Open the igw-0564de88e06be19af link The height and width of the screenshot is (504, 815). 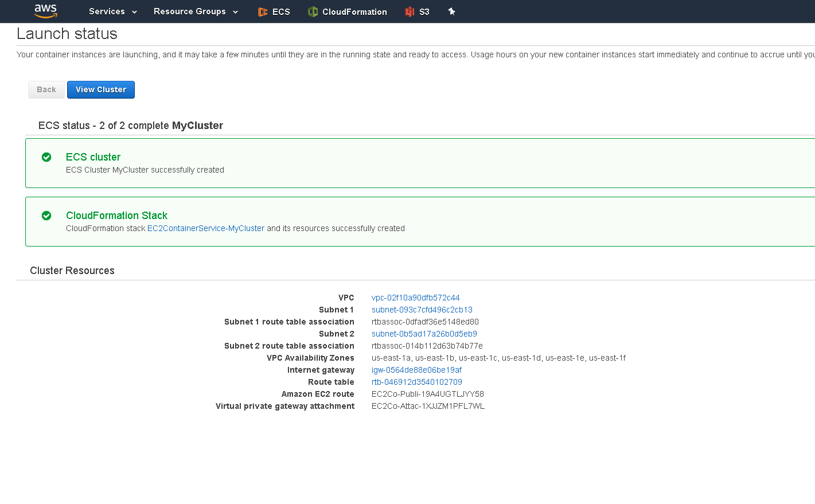pos(416,370)
